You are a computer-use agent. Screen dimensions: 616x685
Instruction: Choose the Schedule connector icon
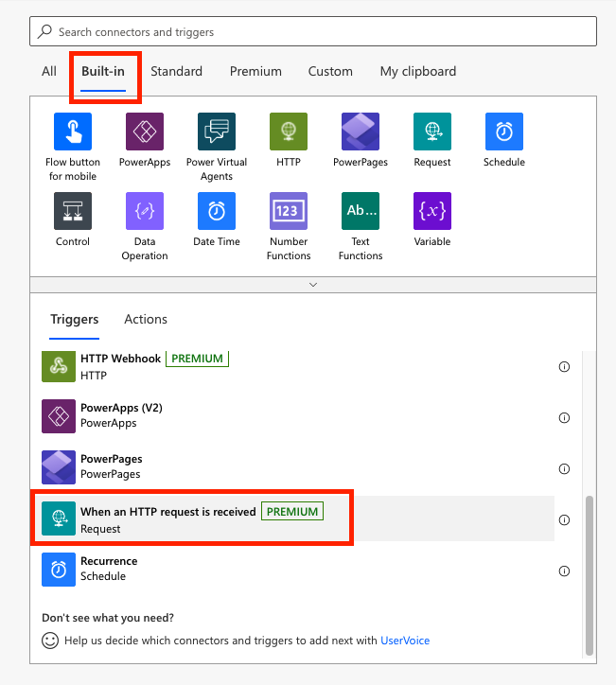[x=504, y=132]
